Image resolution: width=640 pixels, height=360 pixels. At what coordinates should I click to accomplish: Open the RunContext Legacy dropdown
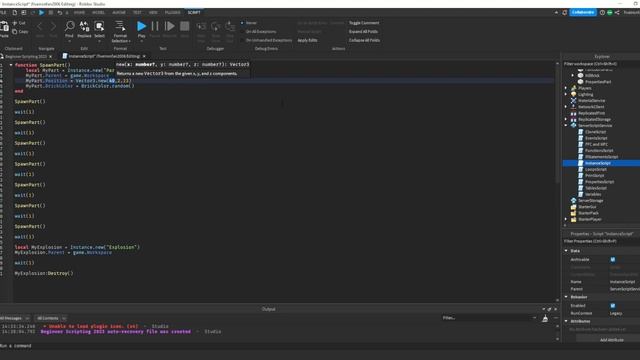(624, 313)
